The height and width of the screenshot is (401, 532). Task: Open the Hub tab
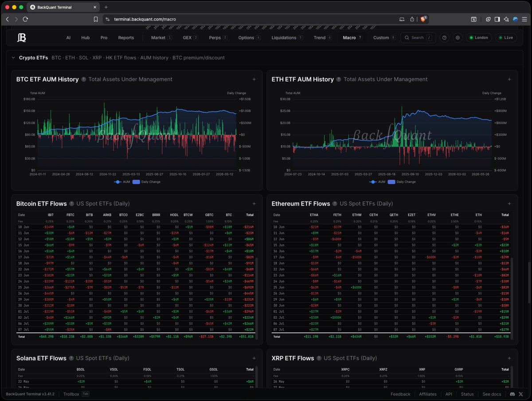85,38
